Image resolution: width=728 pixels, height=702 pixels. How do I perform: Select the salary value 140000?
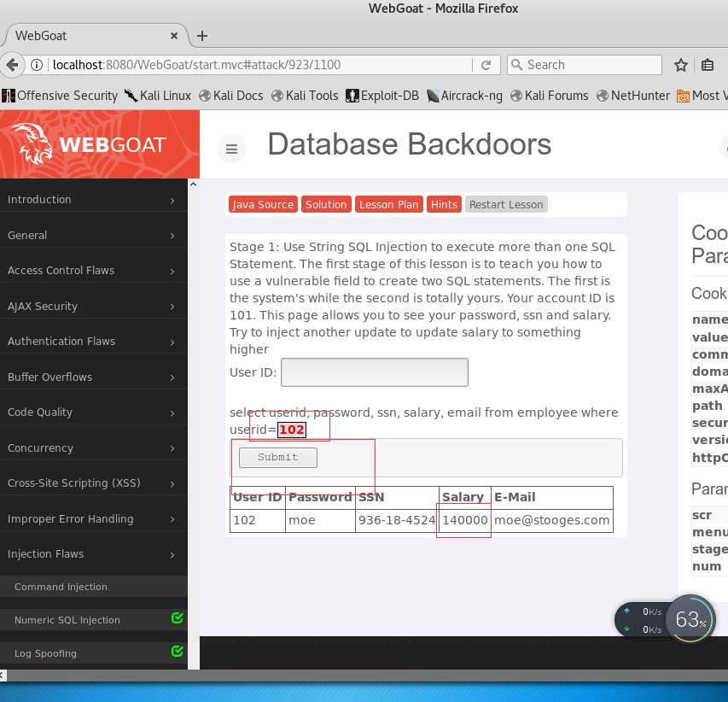[465, 520]
